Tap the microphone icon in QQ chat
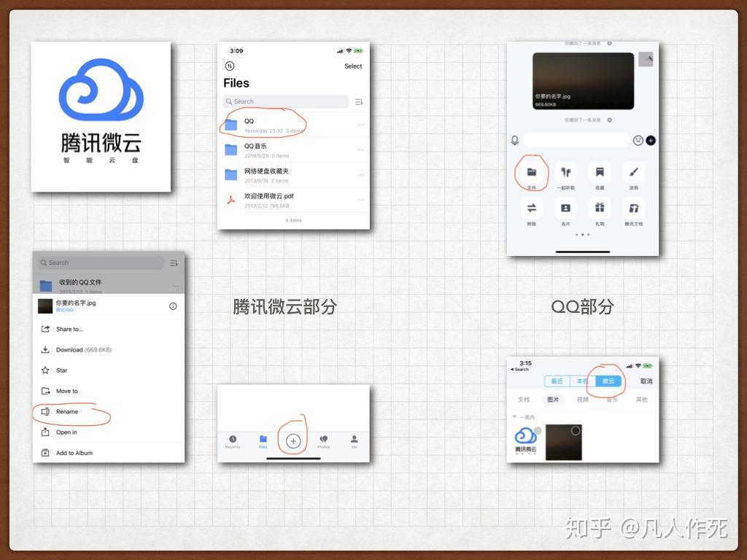 (515, 141)
